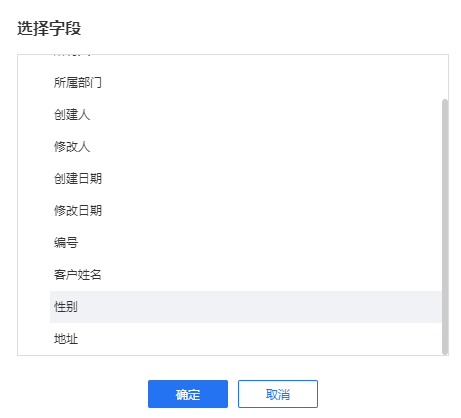
Task: Pick the creation date field 创建日期
Action: click(x=246, y=178)
